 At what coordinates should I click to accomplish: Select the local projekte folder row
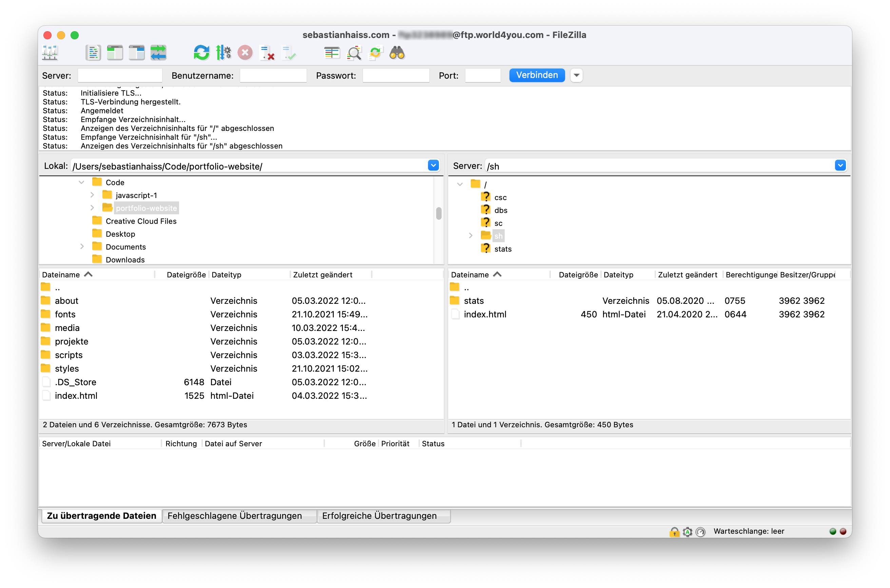pos(241,341)
